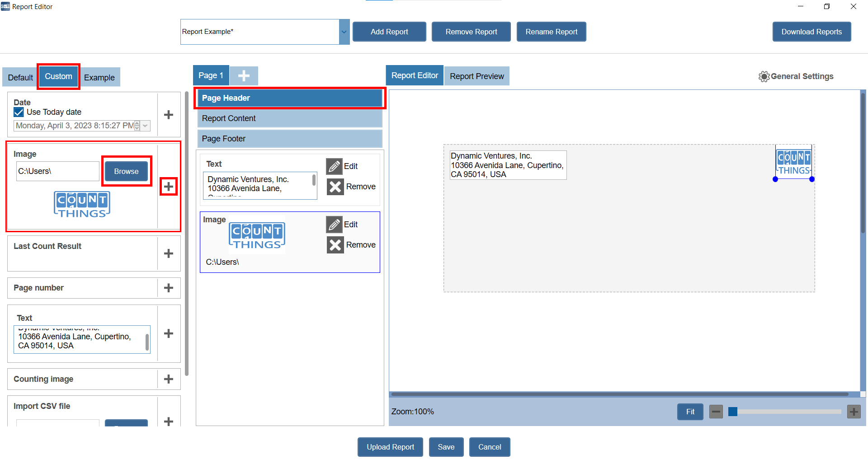This screenshot has width=868, height=464.
Task: Add Counting image using plus icon
Action: (168, 379)
